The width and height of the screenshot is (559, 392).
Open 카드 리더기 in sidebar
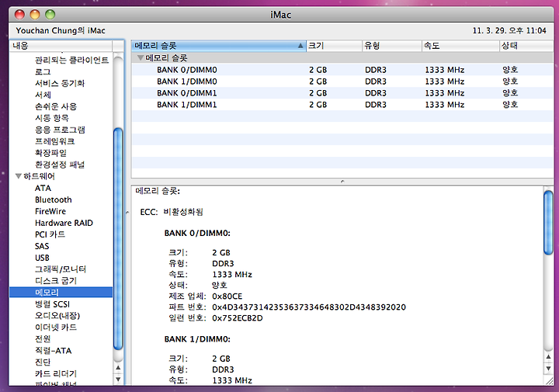coord(56,374)
